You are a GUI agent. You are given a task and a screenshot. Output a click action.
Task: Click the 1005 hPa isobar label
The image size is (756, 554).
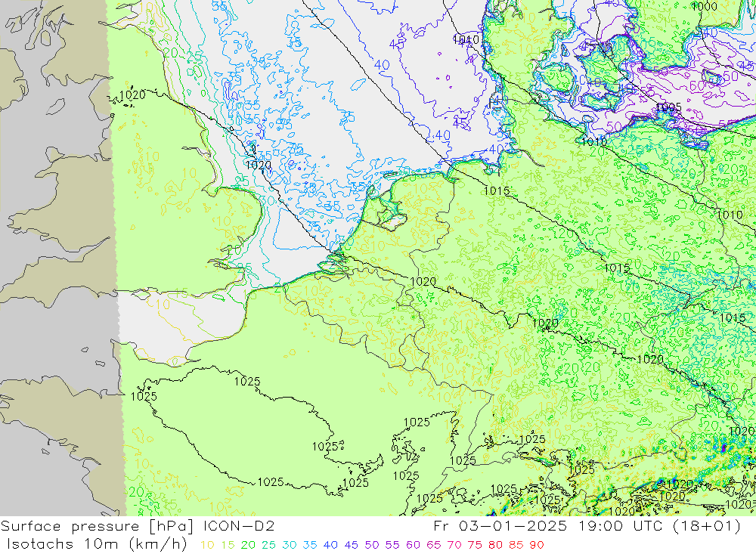[x=669, y=107]
